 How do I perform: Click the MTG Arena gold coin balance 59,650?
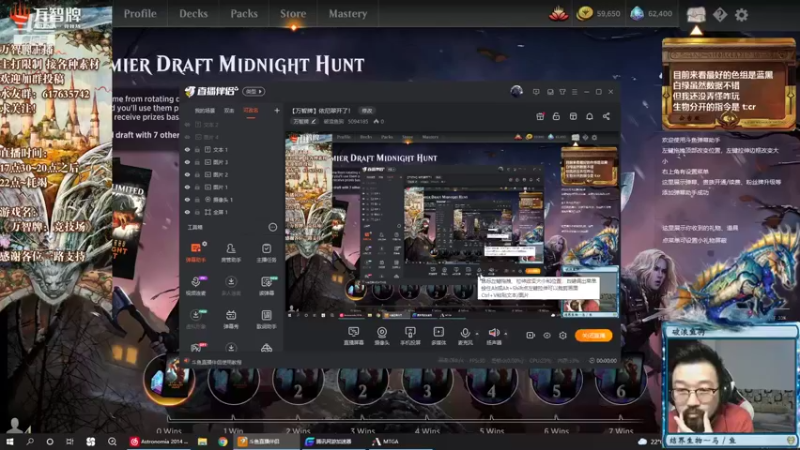(598, 14)
